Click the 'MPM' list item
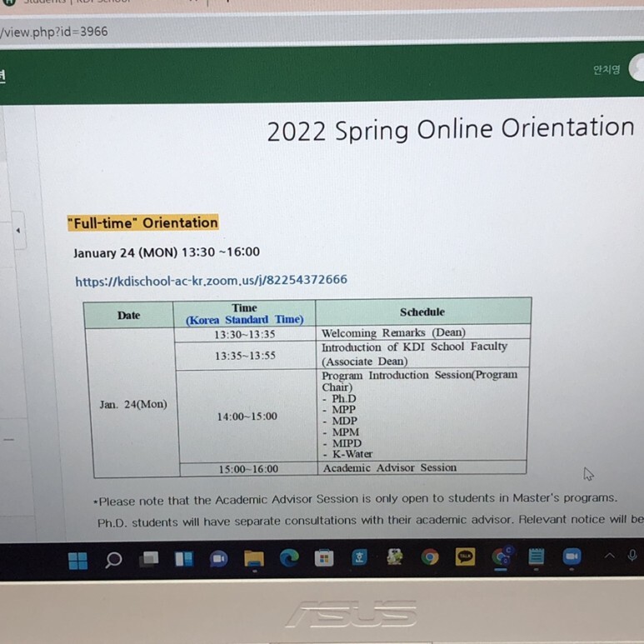Viewport: 644px width, 644px height. coord(346,432)
